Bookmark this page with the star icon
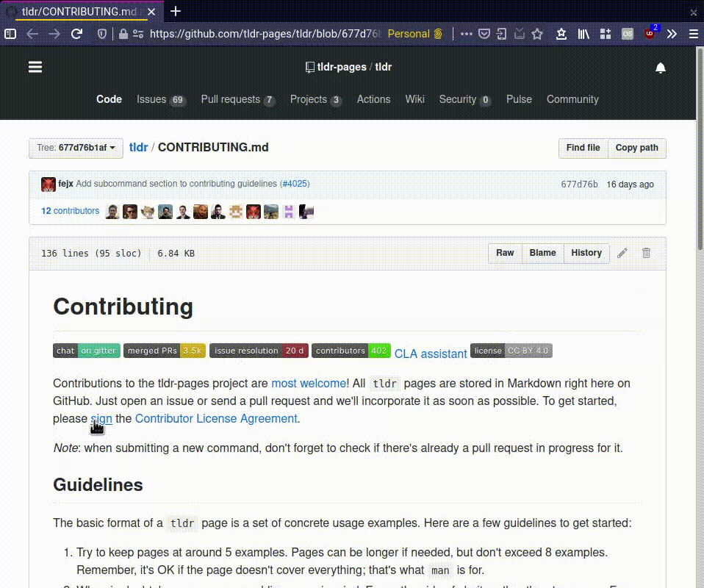704x588 pixels. click(537, 34)
